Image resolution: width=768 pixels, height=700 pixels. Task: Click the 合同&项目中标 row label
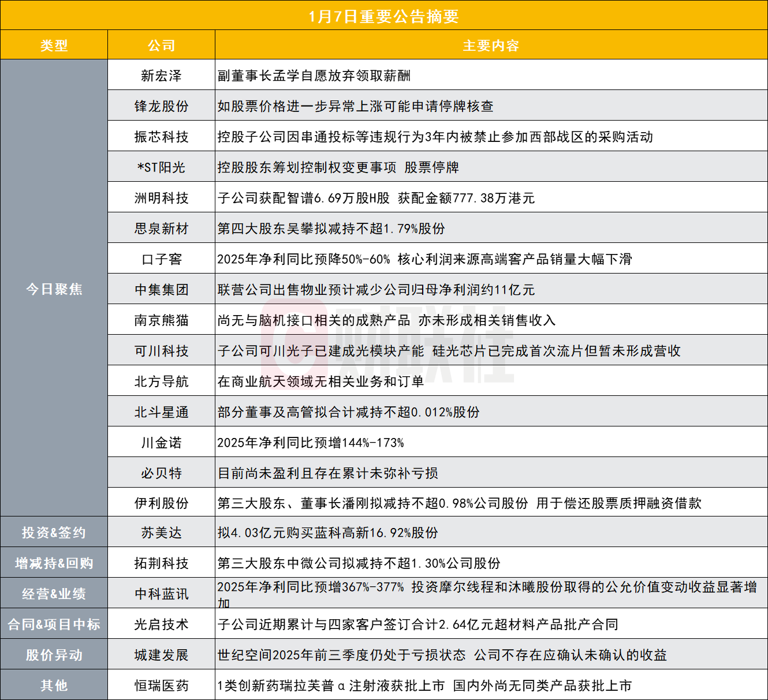point(54,624)
